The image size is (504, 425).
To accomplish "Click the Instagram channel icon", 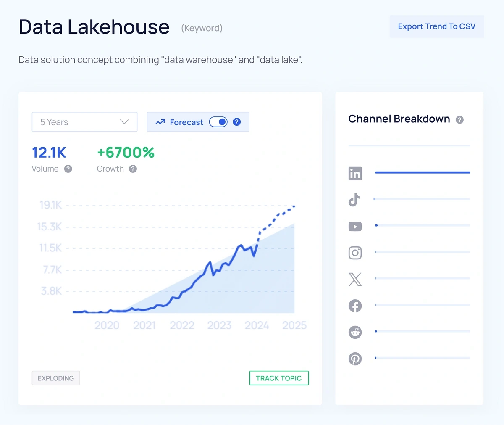I will pos(355,253).
